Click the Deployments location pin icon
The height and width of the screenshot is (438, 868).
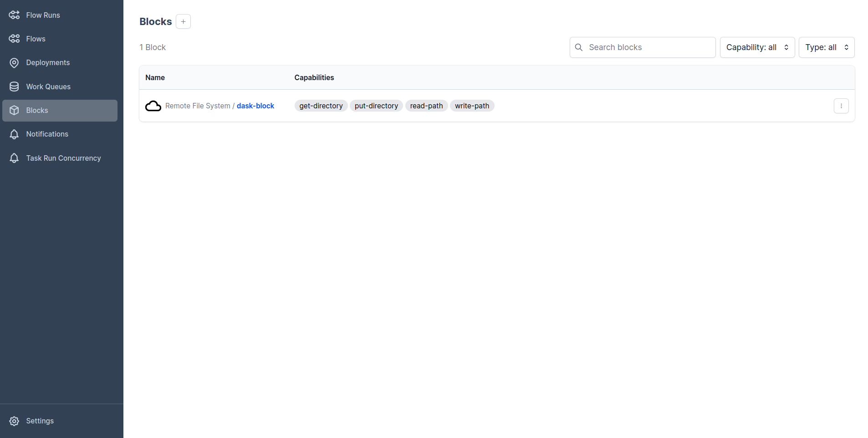(14, 63)
